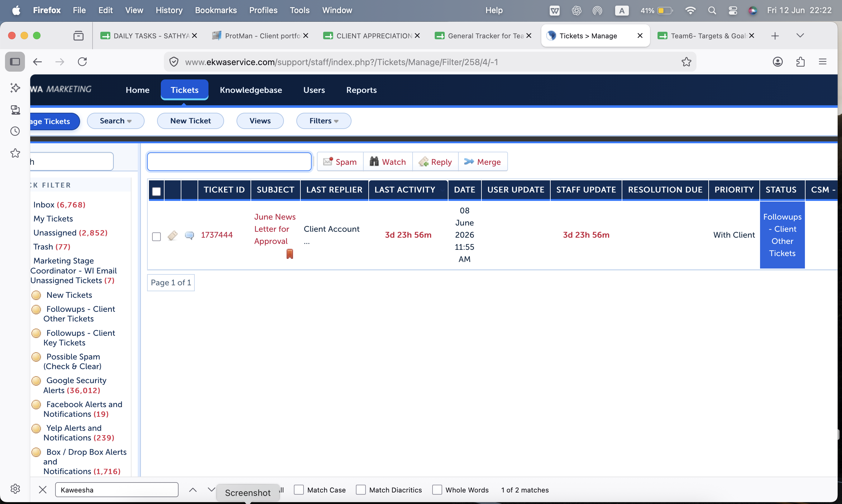
Task: Open the Firefox account icon
Action: click(777, 61)
